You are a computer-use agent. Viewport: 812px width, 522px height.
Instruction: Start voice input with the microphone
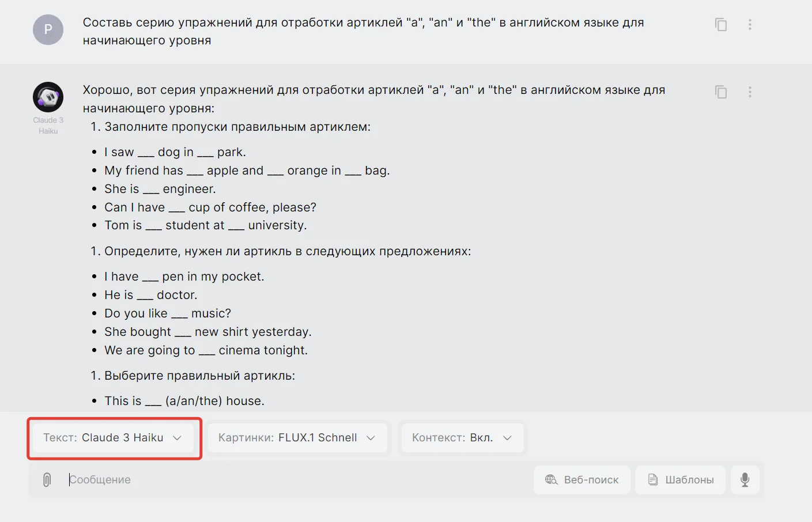point(745,479)
